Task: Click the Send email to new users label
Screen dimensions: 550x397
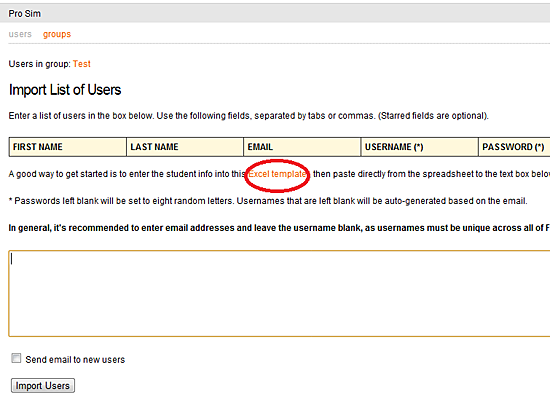Action: 75,359
